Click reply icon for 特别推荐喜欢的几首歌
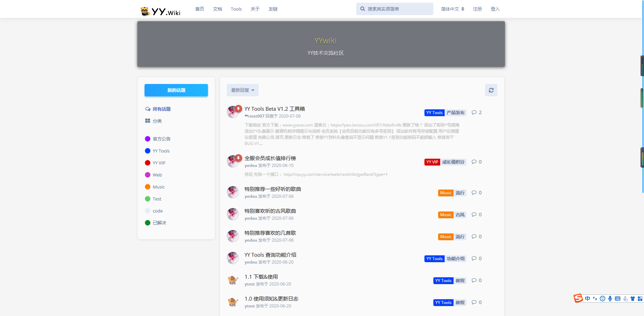644x316 pixels. pyautogui.click(x=474, y=236)
